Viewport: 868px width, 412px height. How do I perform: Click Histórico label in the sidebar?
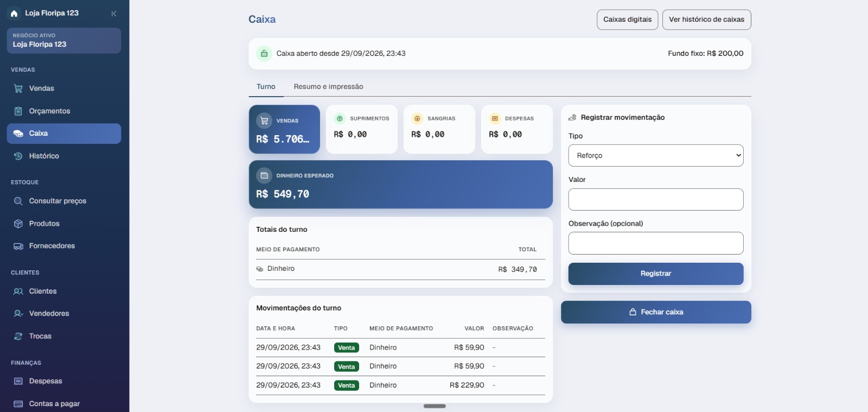(x=44, y=156)
